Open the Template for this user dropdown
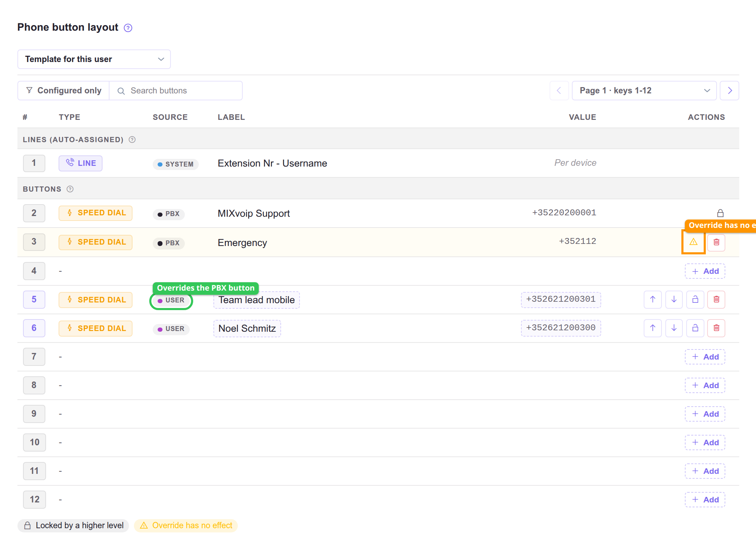This screenshot has height=554, width=756. [94, 59]
